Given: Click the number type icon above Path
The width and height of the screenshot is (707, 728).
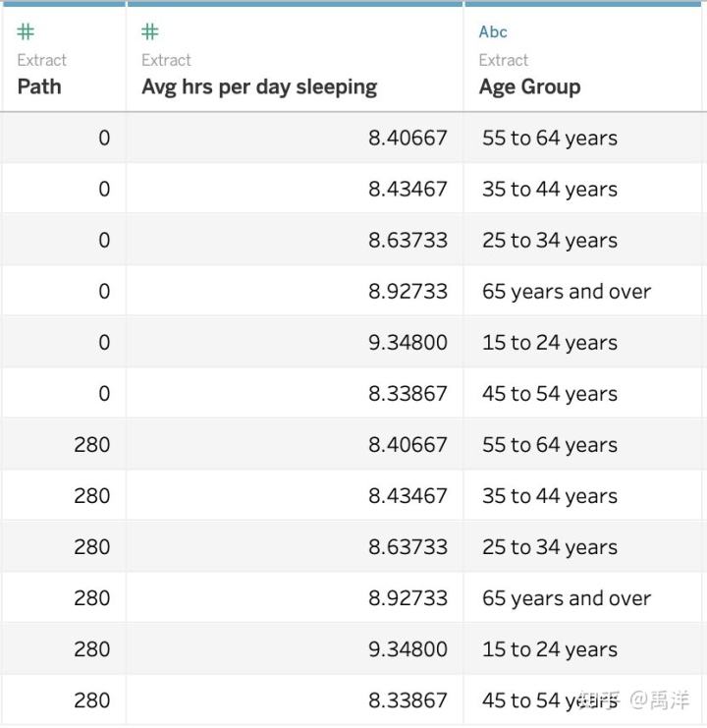Looking at the screenshot, I should click(26, 32).
